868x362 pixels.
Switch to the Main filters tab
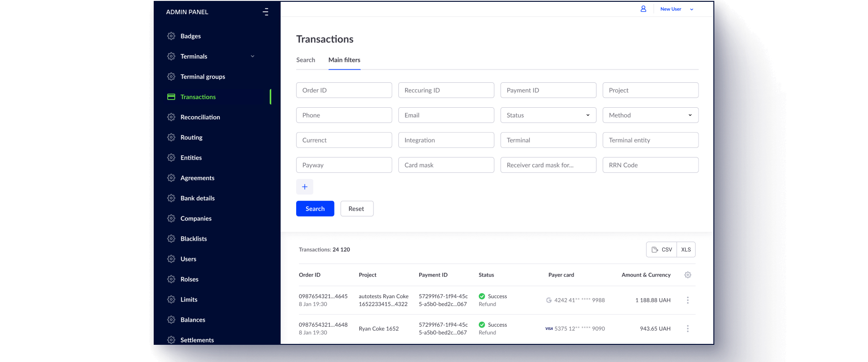(344, 60)
